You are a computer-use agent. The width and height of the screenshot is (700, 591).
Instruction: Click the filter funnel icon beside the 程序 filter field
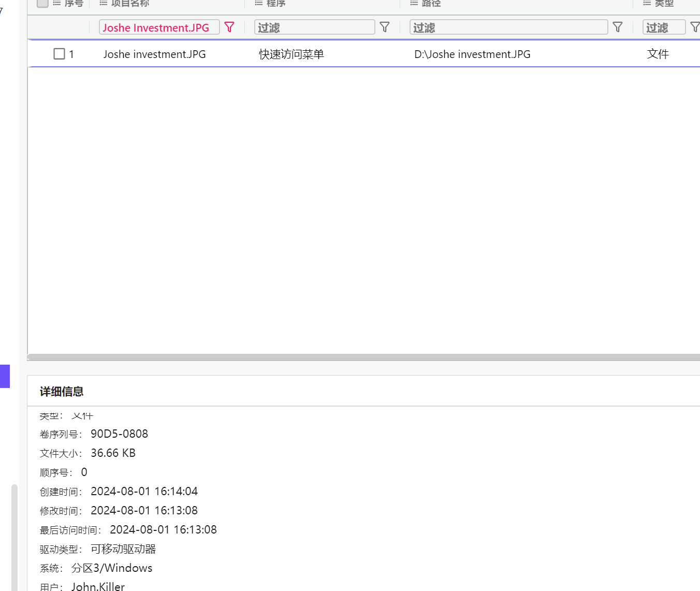(x=385, y=27)
